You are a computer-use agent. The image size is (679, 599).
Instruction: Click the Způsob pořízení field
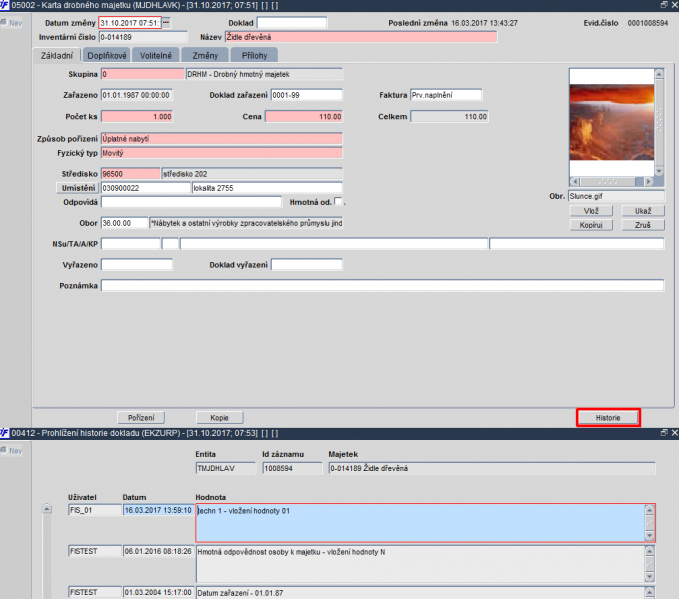click(x=222, y=139)
